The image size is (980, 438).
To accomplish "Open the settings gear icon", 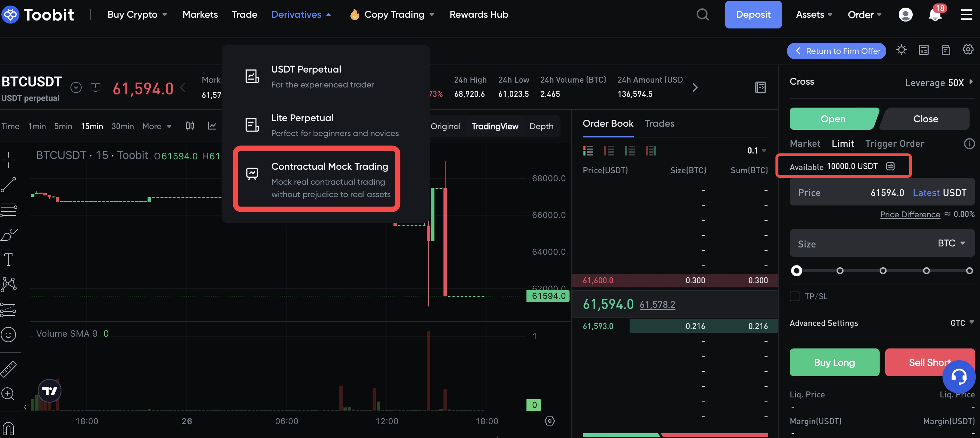I will coord(967,50).
